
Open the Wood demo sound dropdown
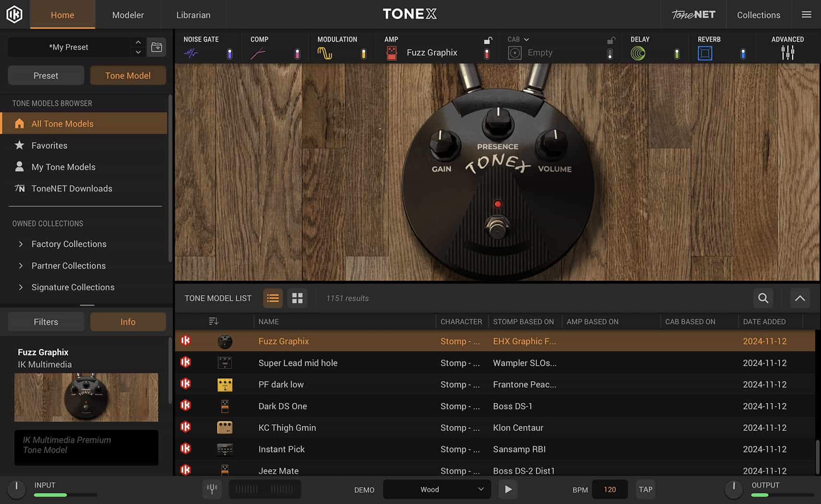[436, 489]
